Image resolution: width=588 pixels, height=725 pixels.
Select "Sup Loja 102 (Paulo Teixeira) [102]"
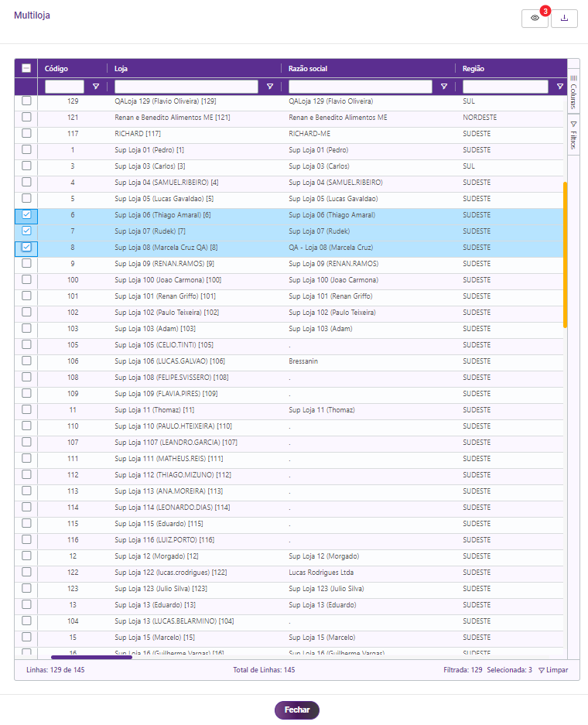pos(167,312)
